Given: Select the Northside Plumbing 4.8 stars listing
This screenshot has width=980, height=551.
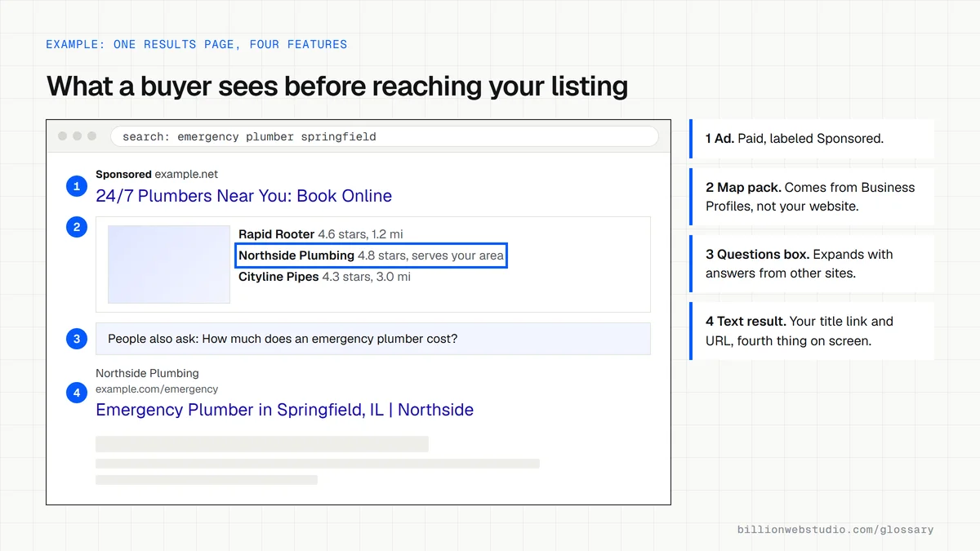Looking at the screenshot, I should (x=372, y=256).
